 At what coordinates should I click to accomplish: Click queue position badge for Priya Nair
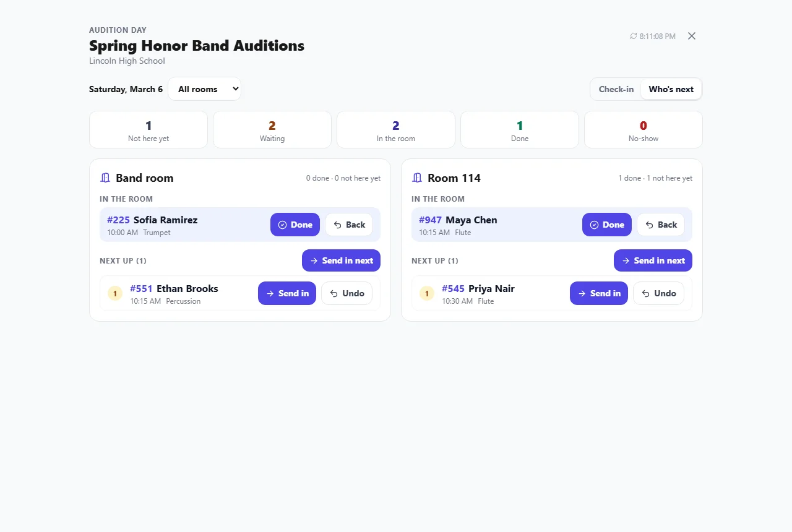[x=427, y=293]
